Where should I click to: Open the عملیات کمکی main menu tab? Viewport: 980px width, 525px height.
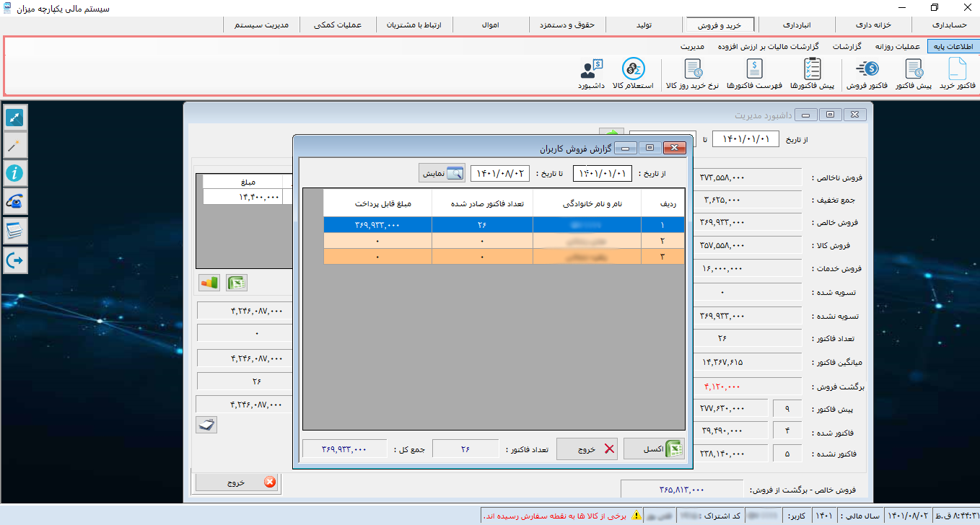click(x=338, y=25)
